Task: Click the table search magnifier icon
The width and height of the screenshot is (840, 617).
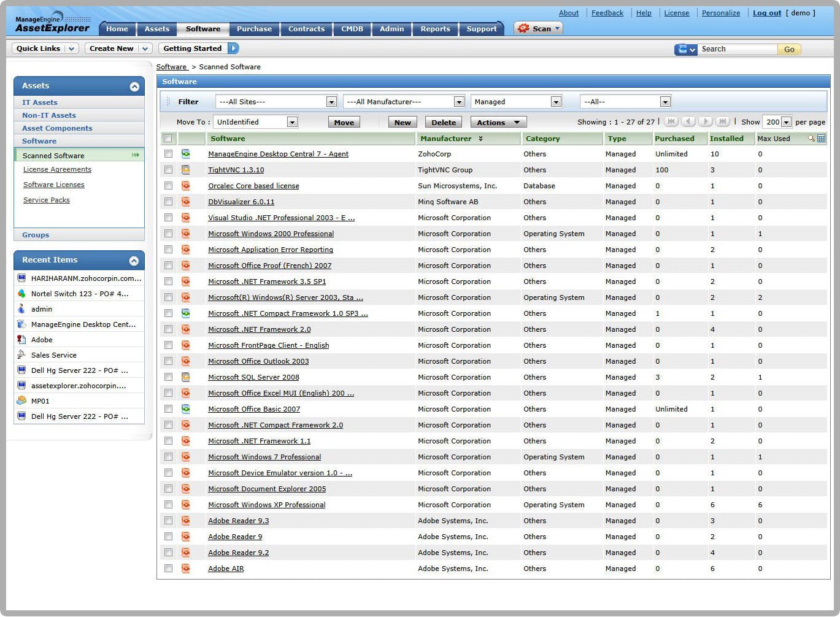Action: pyautogui.click(x=811, y=139)
